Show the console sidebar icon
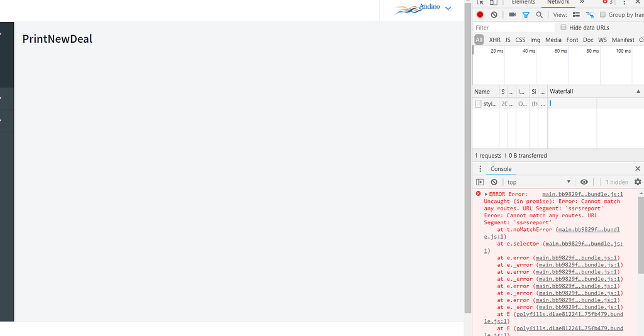The height and width of the screenshot is (336, 644). [480, 182]
